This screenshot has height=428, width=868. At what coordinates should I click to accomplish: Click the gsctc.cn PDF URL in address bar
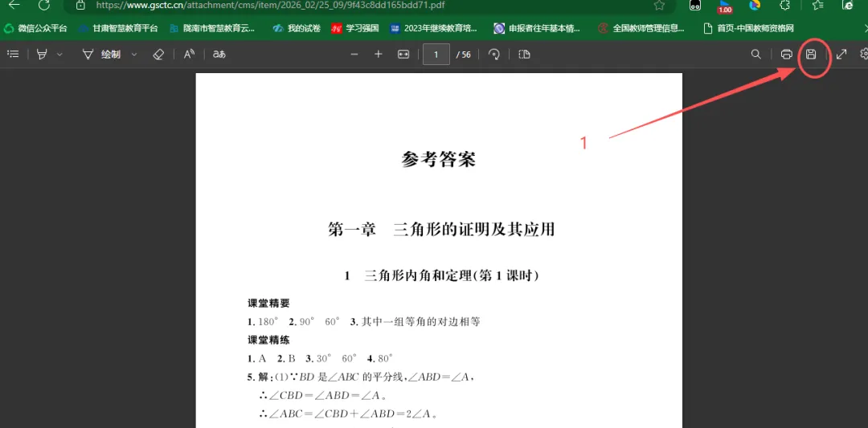point(270,5)
